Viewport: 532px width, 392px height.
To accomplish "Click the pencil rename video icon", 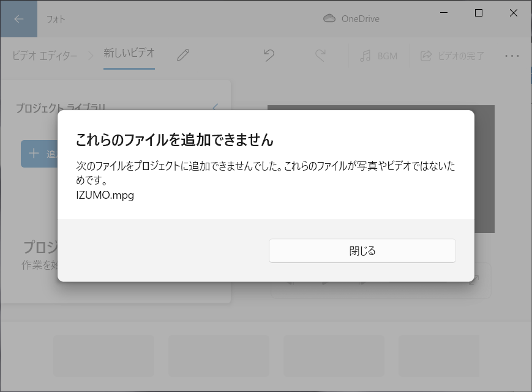I will click(x=183, y=55).
